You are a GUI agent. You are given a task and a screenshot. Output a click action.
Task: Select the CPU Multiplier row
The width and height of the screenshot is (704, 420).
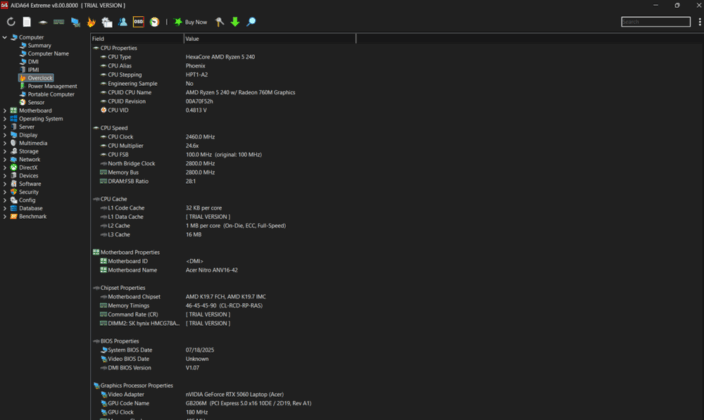coord(224,146)
